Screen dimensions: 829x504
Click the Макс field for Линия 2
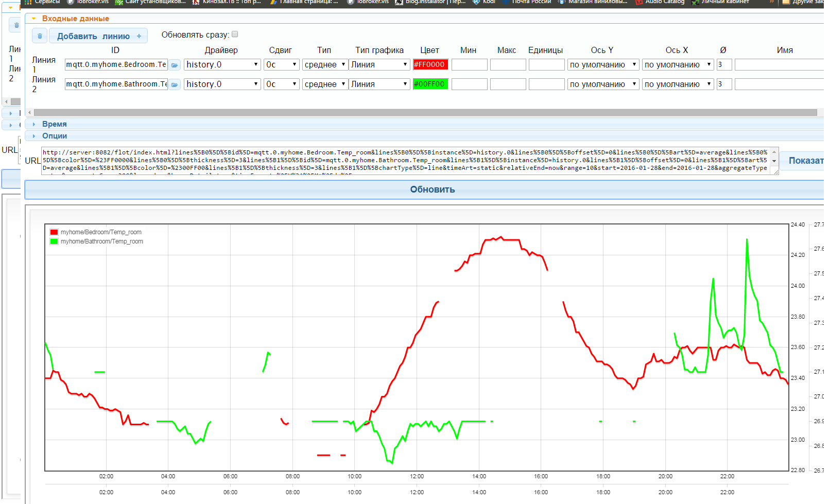click(x=508, y=84)
